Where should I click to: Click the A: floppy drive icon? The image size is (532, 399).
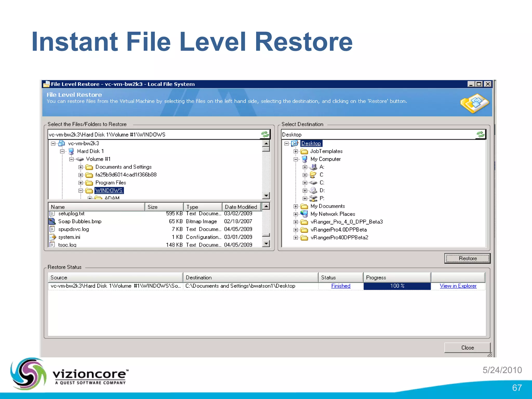314,167
